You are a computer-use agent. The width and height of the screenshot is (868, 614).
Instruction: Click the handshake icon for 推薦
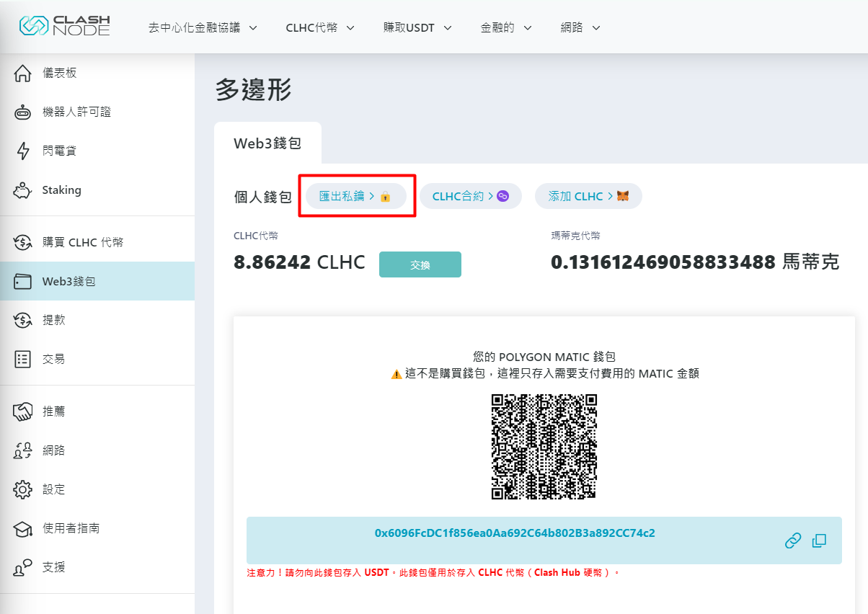click(23, 411)
